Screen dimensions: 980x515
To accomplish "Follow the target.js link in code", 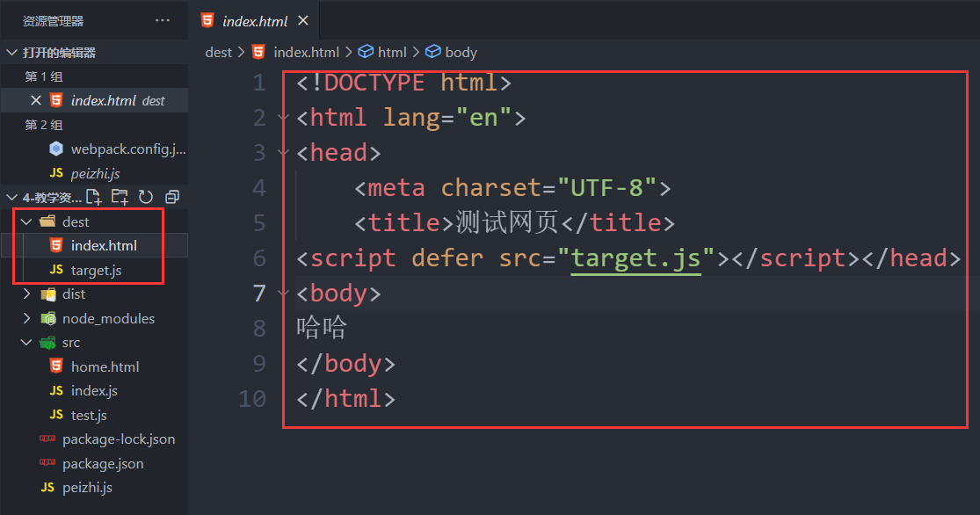I will tap(635, 258).
